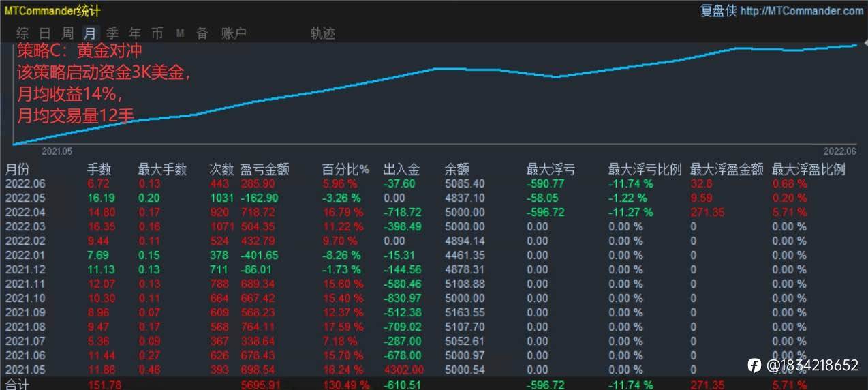
Task: Open the 周 weekly statistics tab
Action: point(67,33)
